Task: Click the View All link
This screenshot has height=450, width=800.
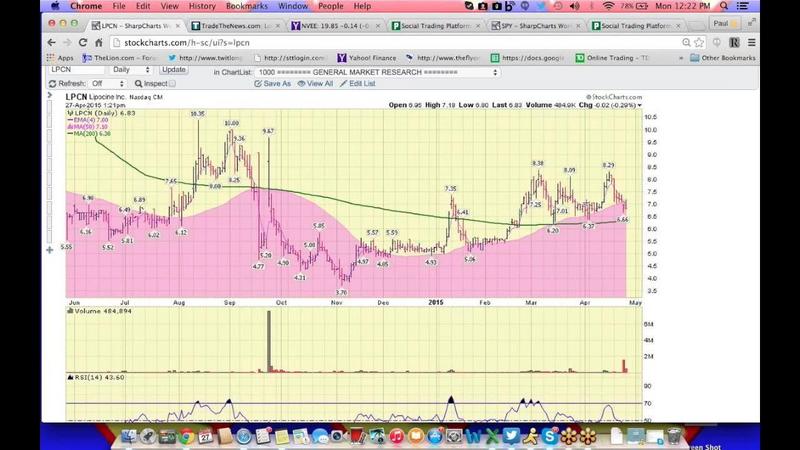Action: [x=315, y=84]
